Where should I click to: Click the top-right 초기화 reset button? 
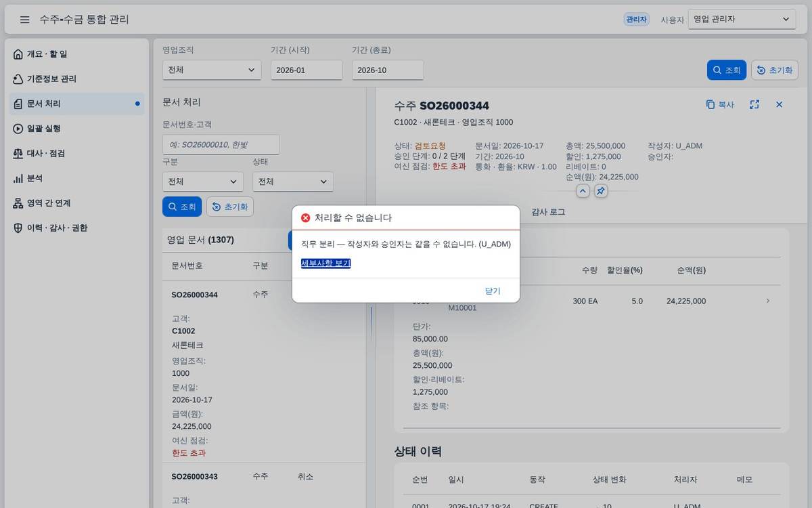pyautogui.click(x=775, y=70)
